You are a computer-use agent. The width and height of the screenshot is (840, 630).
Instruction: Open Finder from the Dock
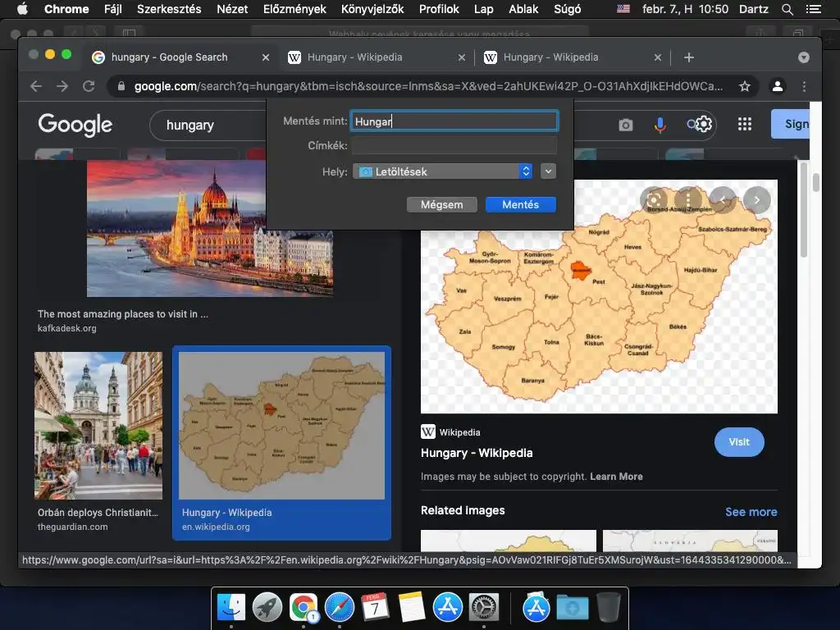[x=231, y=608]
